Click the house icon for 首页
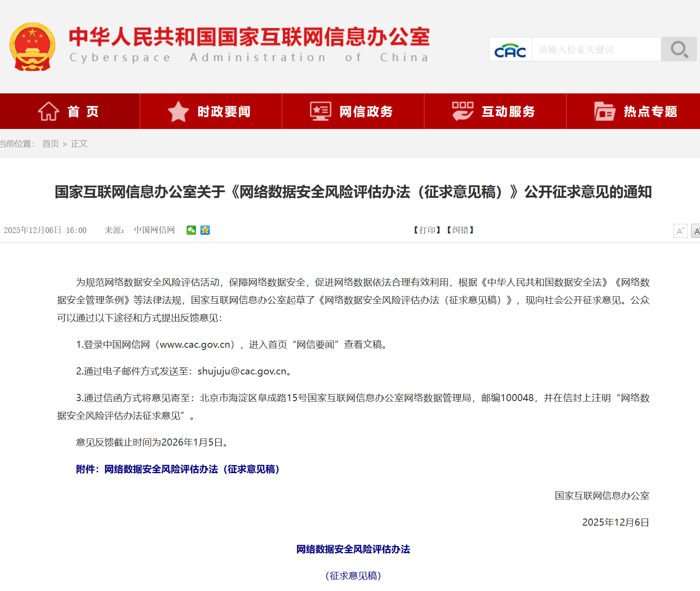Screen dimensions: 700x591 pyautogui.click(x=48, y=111)
